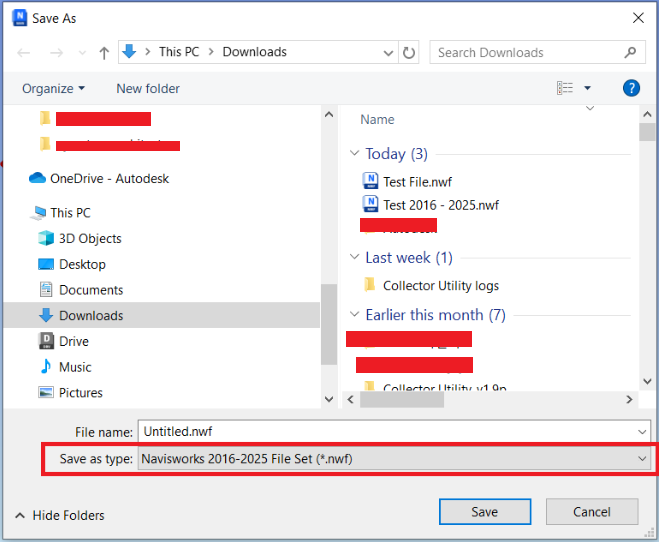The height and width of the screenshot is (542, 659).
Task: Click the search magnifier icon
Action: tap(630, 53)
